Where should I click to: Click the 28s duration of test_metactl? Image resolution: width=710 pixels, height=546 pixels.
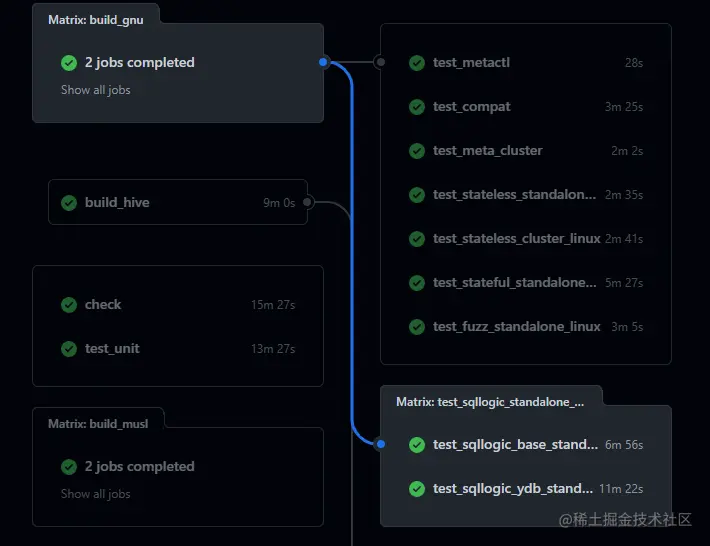coord(633,63)
